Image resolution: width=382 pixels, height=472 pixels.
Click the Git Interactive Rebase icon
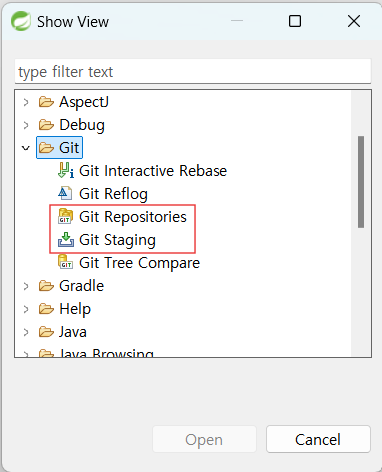tap(66, 170)
